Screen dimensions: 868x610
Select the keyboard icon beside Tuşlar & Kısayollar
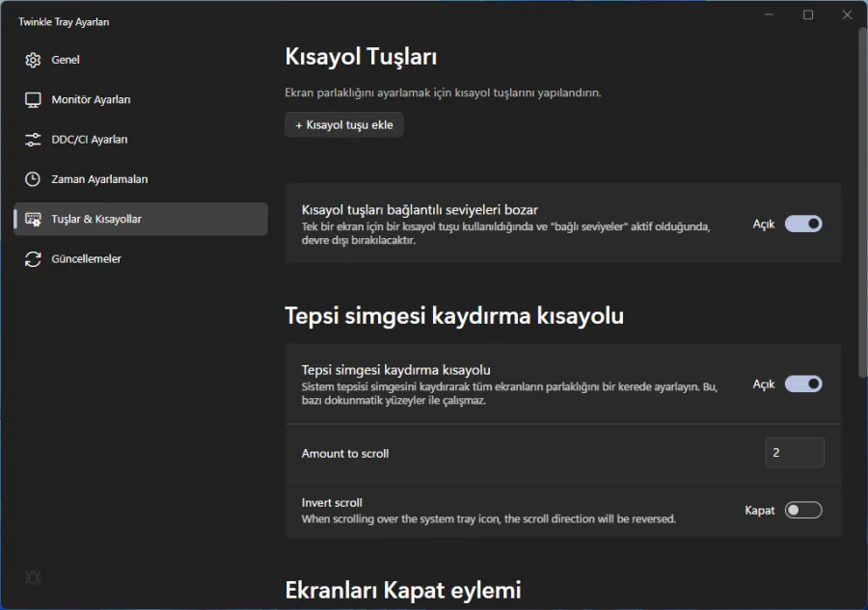tap(31, 219)
